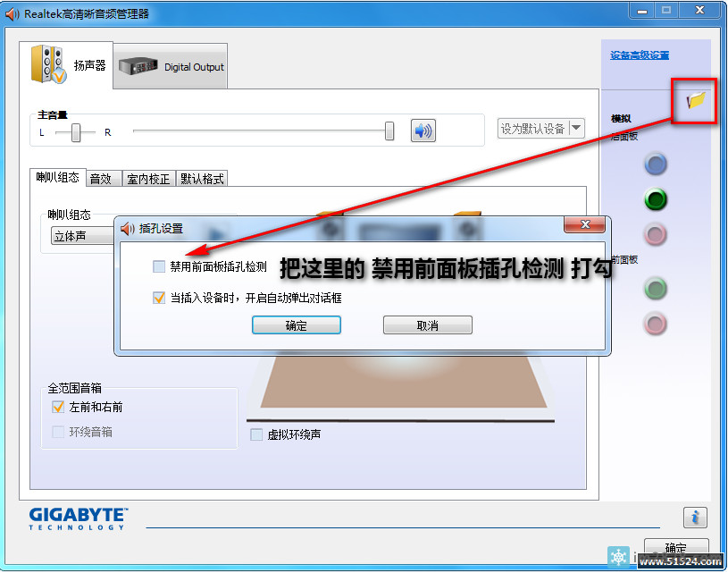Click the front panel pink microphone jack

(656, 324)
